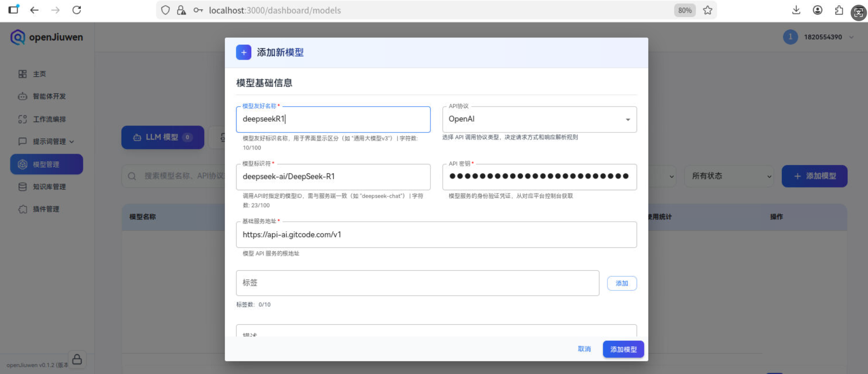Open the browser tab overview icon
Image resolution: width=868 pixels, height=374 pixels.
[14, 9]
